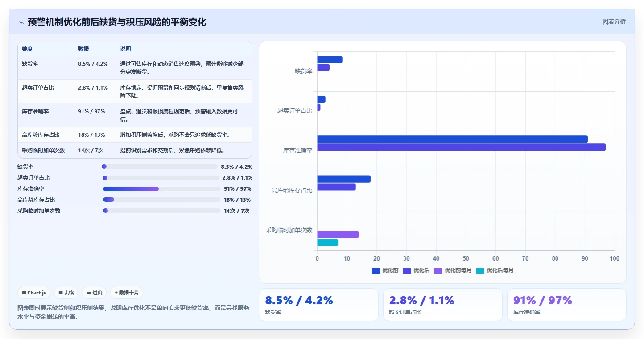Click the 库存准确率 progress bar

[x=162, y=189]
